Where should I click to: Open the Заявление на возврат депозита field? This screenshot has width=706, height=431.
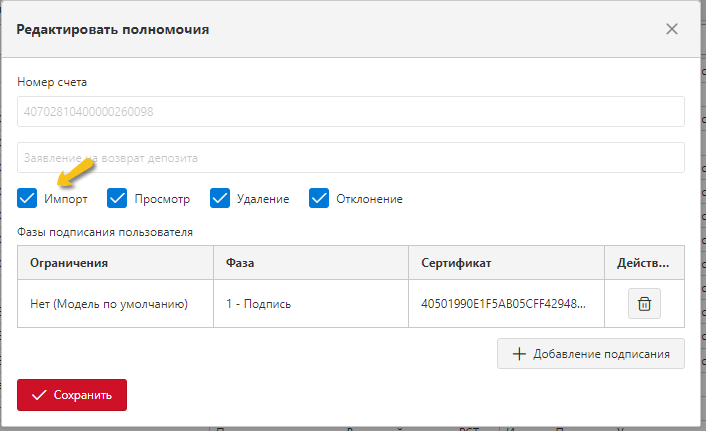tap(351, 158)
